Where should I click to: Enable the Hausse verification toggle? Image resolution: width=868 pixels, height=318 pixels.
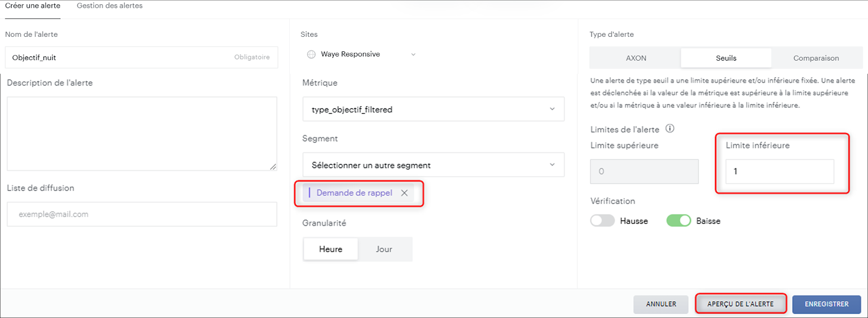[x=602, y=221]
